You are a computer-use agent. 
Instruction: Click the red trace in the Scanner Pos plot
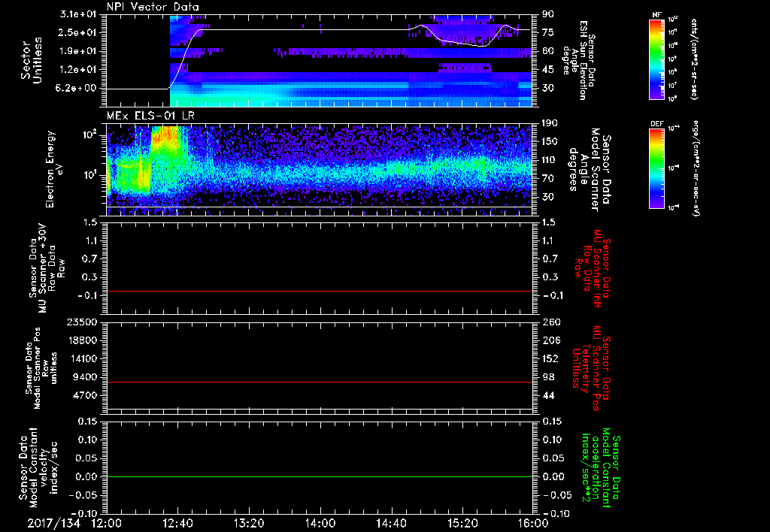pos(320,382)
